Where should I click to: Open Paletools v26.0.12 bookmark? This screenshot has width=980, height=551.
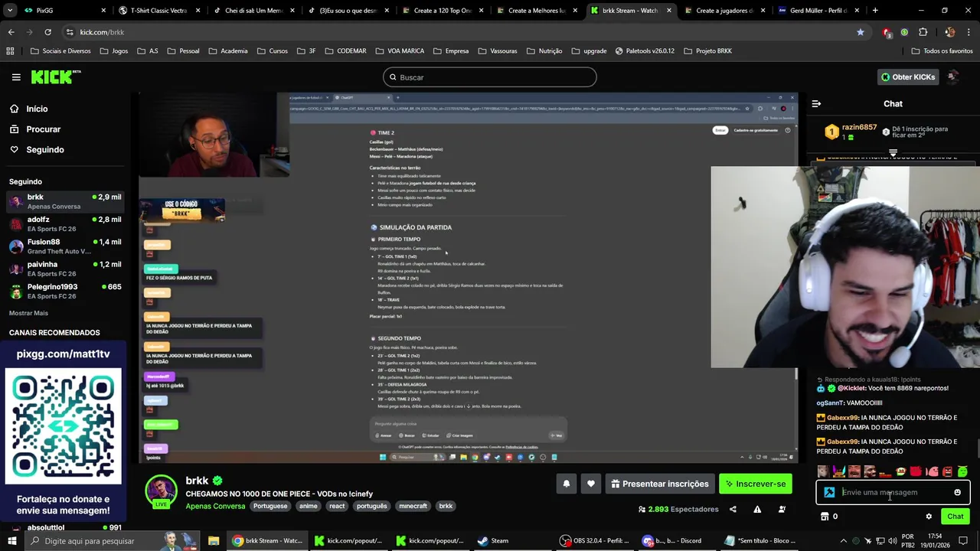[645, 51]
